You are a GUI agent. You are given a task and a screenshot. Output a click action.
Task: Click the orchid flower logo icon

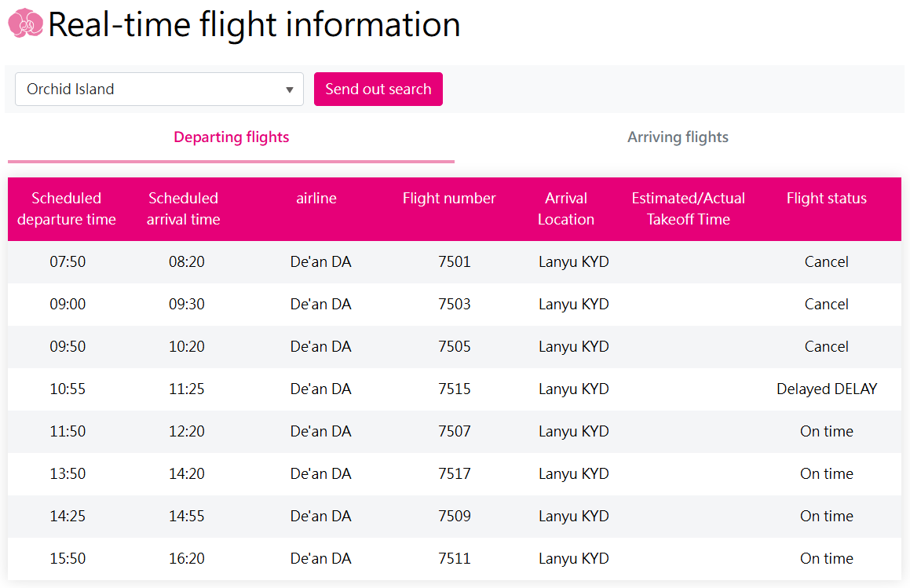pyautogui.click(x=24, y=24)
